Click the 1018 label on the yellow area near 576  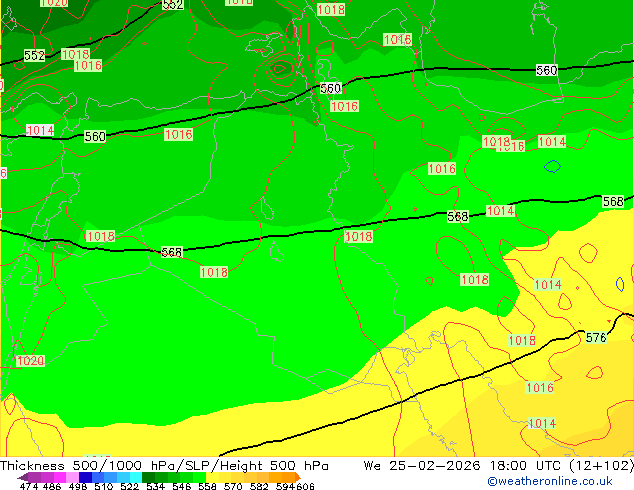pos(522,340)
